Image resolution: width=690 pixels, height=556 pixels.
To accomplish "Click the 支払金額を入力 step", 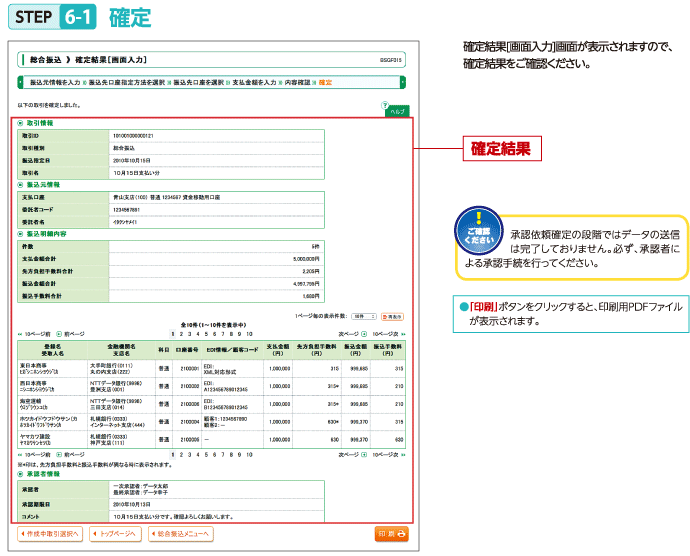I will [x=254, y=82].
